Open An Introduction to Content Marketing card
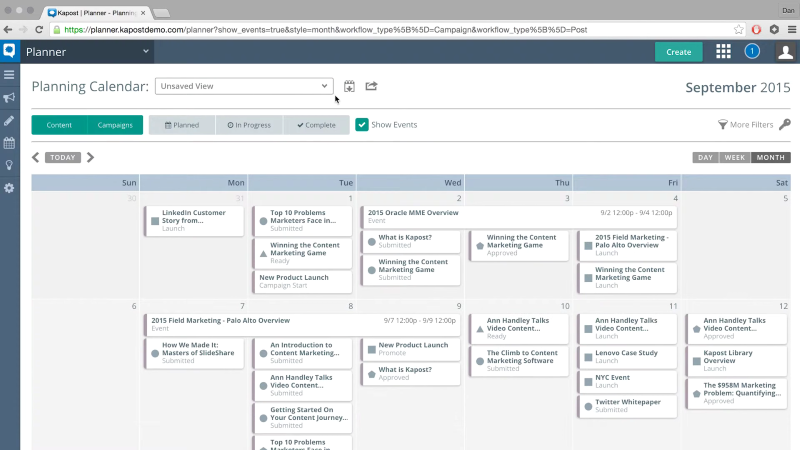The width and height of the screenshot is (800, 450). (x=302, y=353)
